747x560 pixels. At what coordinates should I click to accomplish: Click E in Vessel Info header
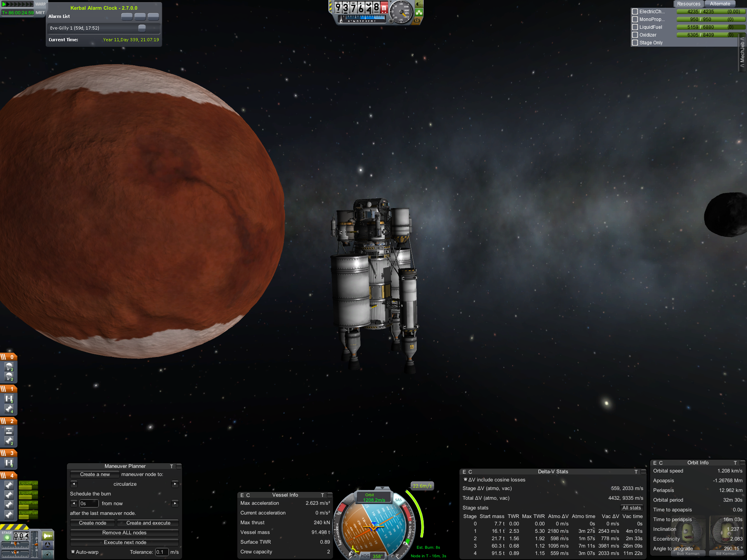pyautogui.click(x=242, y=495)
